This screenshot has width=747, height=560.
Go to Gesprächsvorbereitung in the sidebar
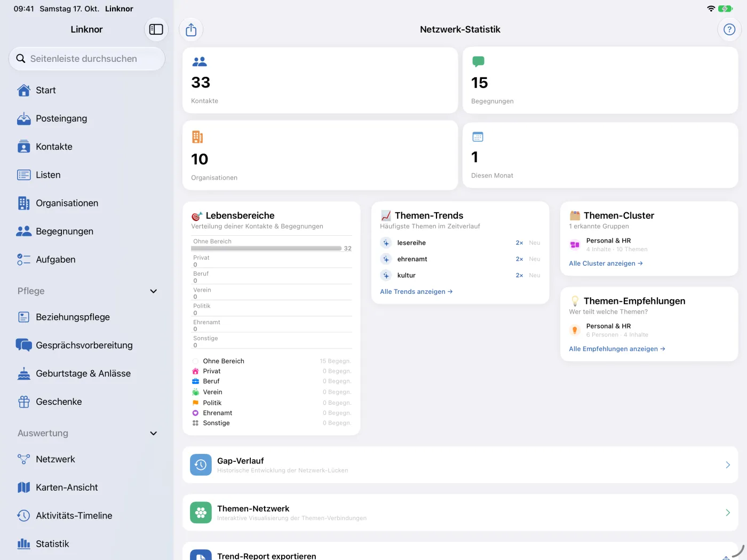[87, 346]
